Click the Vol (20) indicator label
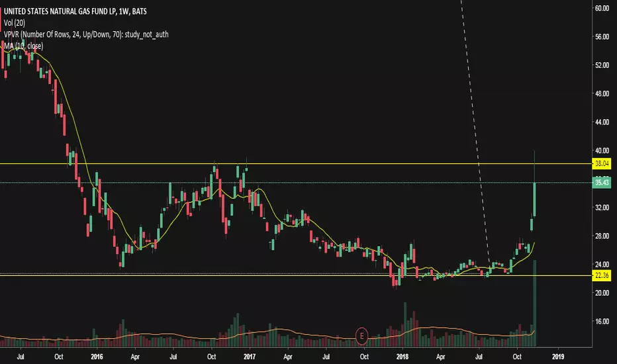 point(15,23)
